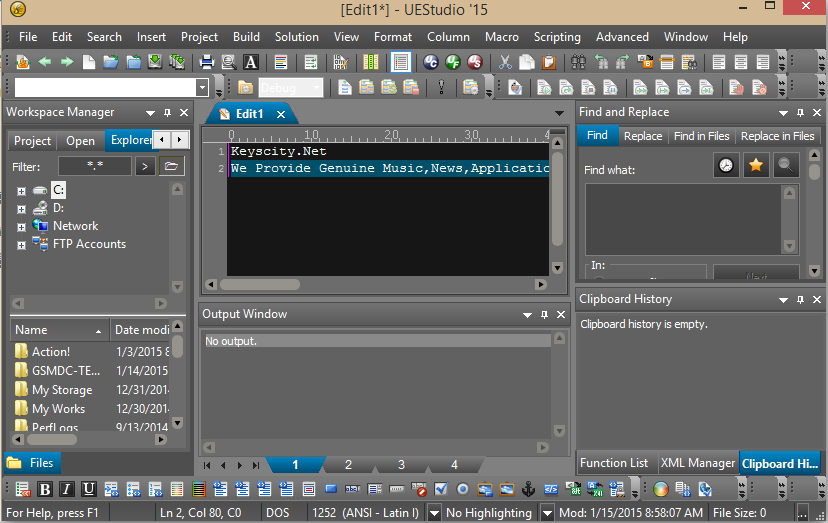The height and width of the screenshot is (523, 828).
Task: Select the Project tab in Workspace Manager
Action: pos(32,141)
